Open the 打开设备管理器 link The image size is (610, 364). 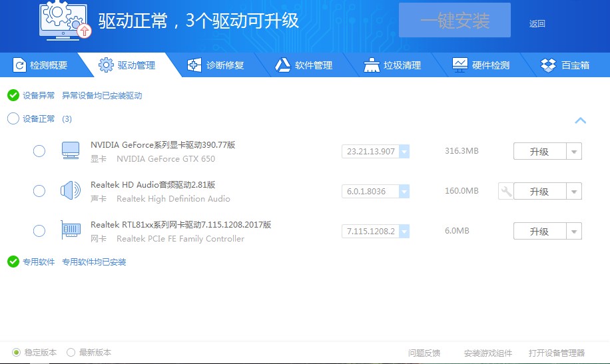(x=557, y=353)
